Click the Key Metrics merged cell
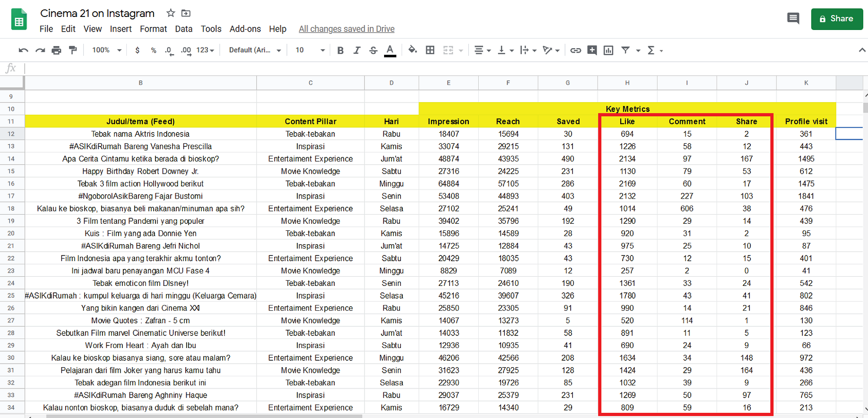 pyautogui.click(x=627, y=109)
